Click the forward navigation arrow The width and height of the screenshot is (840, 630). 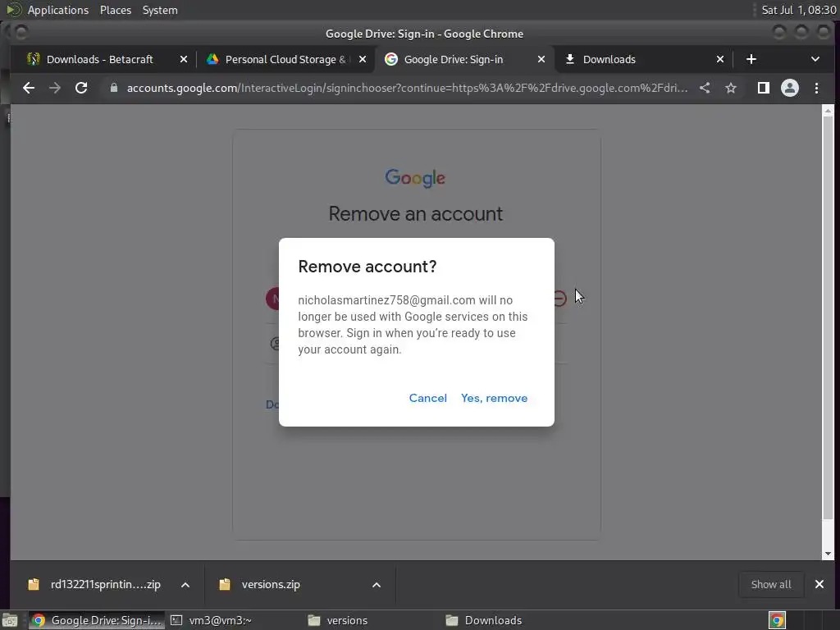click(x=55, y=88)
